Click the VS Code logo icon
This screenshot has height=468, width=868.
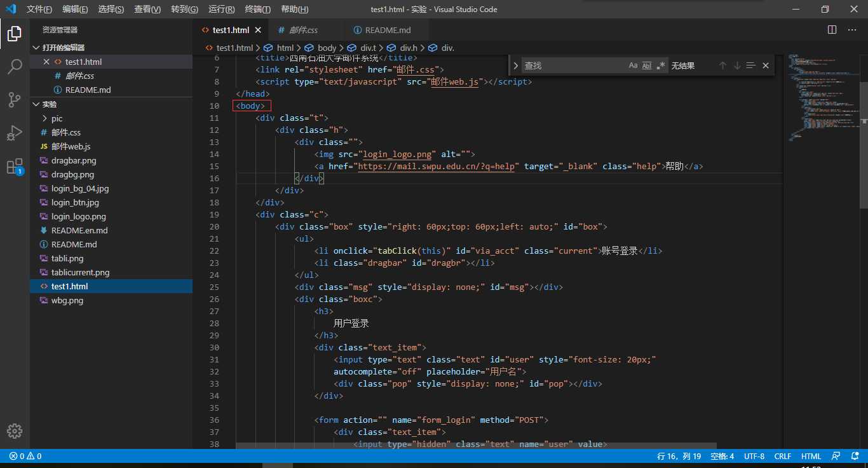click(x=11, y=9)
